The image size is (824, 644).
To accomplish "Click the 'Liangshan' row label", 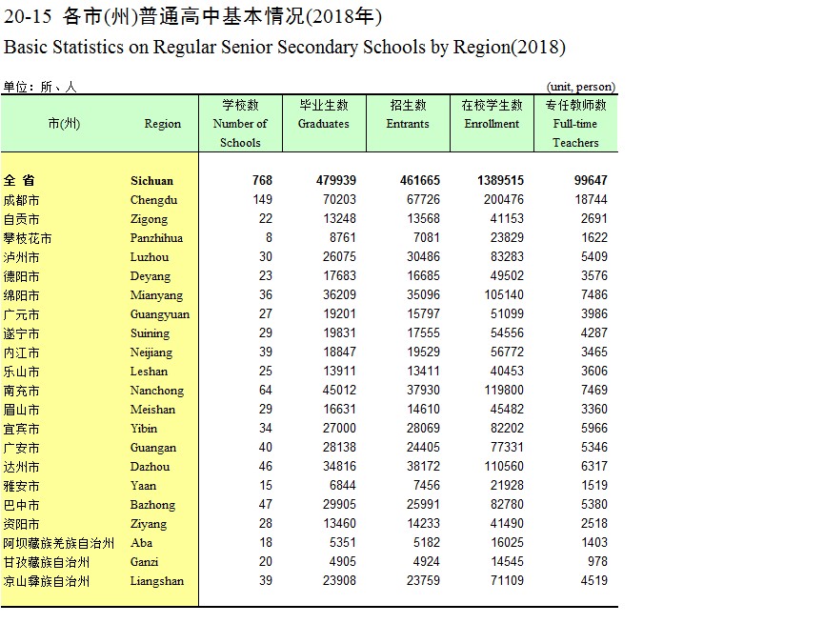I will [157, 581].
